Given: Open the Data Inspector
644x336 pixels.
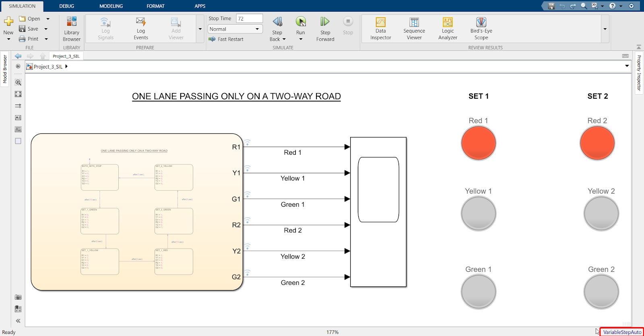Looking at the screenshot, I should (381, 29).
